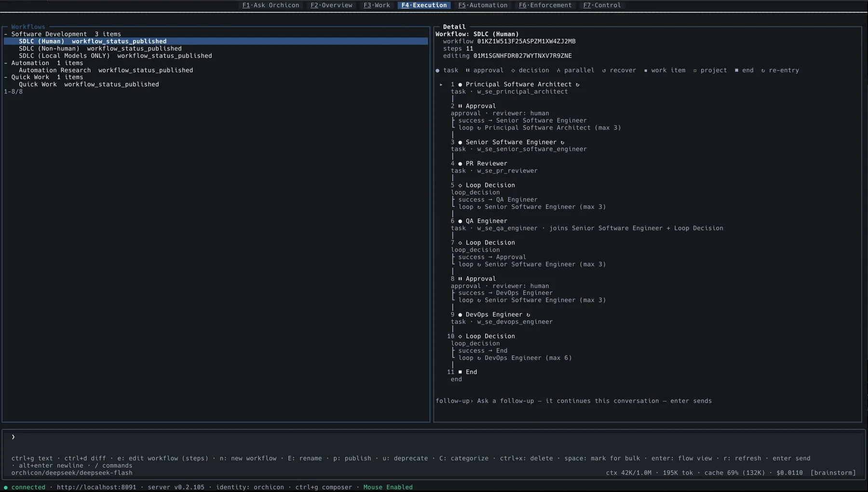Select the step 4 PR Reviewer title
The width and height of the screenshot is (868, 492).
tap(487, 164)
